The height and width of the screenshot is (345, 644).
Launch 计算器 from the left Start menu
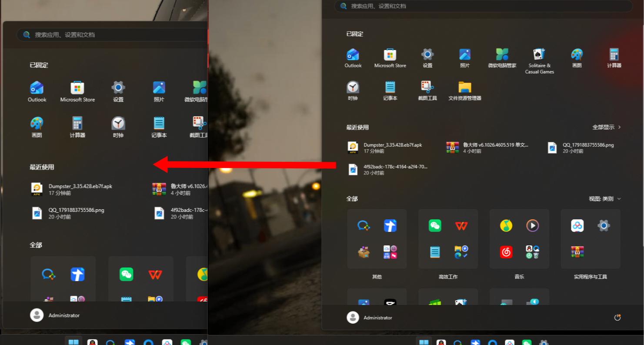pyautogui.click(x=77, y=127)
